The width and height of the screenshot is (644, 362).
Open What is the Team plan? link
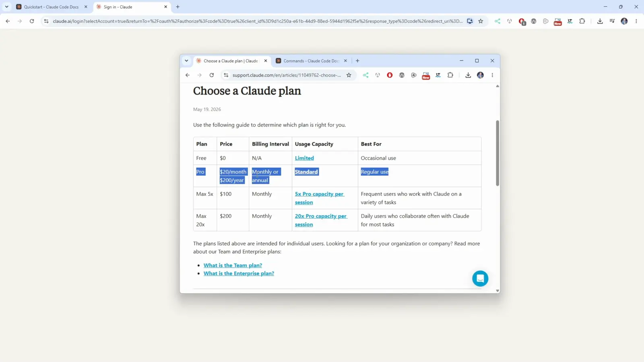tap(233, 265)
